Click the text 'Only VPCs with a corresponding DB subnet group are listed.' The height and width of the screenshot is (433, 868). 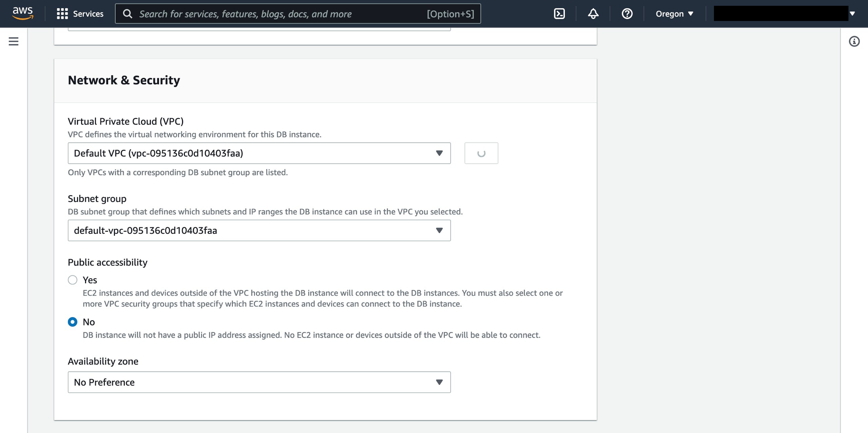[178, 173]
